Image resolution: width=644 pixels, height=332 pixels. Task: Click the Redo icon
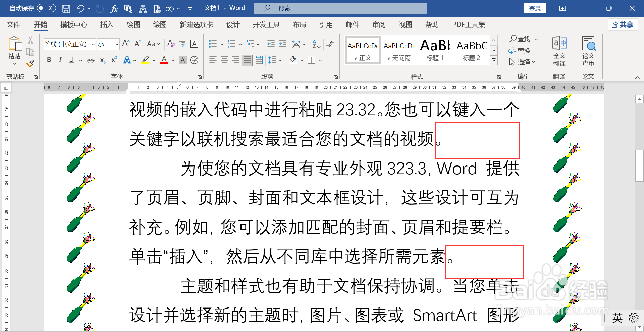click(x=100, y=9)
